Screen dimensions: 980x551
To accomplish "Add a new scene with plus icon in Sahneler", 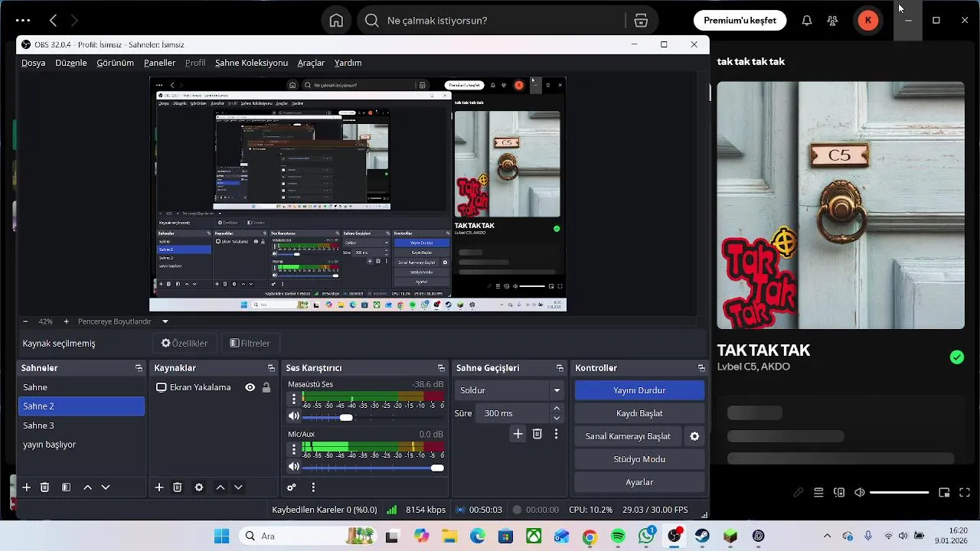I will click(x=26, y=487).
